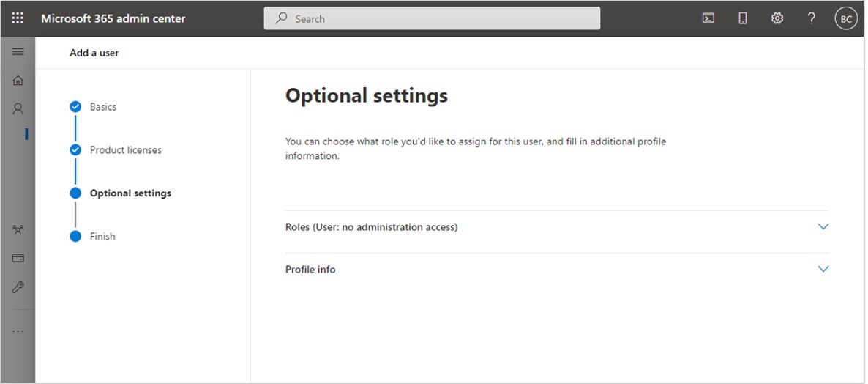Click the Optional settings step dot
Viewport: 868px width, 384px height.
coord(75,193)
